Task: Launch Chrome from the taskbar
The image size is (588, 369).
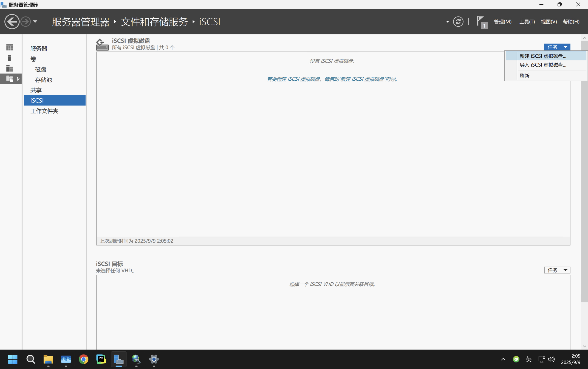Action: tap(83, 359)
